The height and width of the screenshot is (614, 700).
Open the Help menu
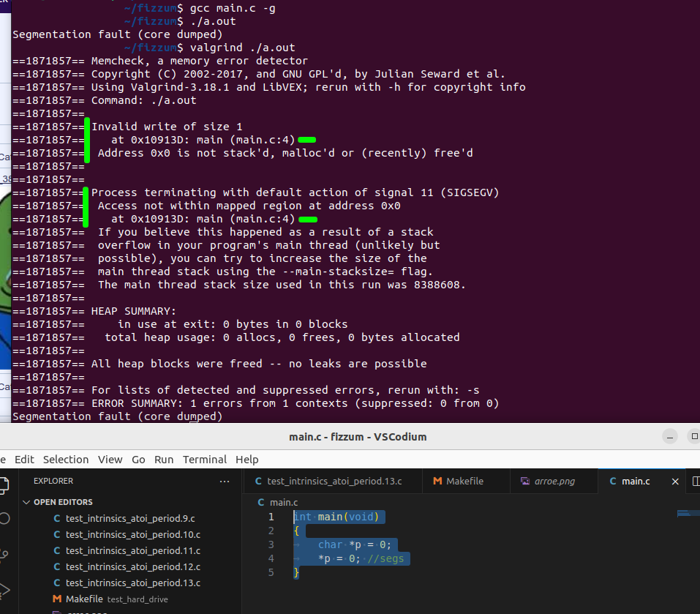pyautogui.click(x=247, y=460)
